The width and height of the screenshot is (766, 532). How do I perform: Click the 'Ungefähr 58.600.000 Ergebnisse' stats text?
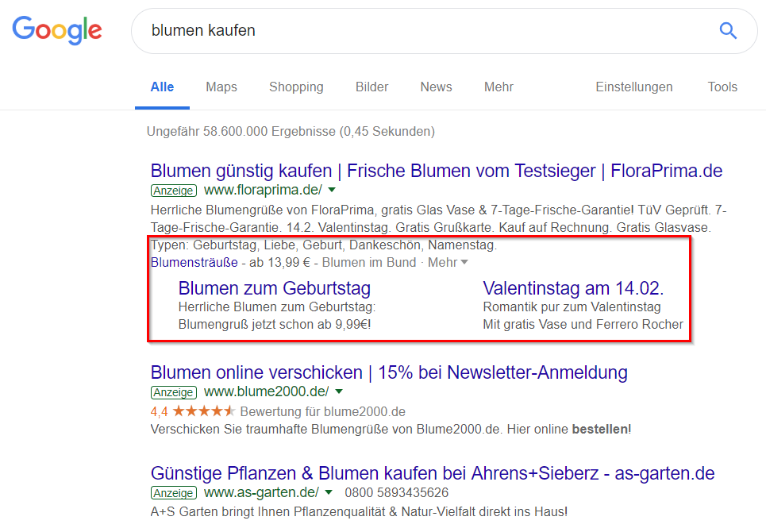[291, 132]
